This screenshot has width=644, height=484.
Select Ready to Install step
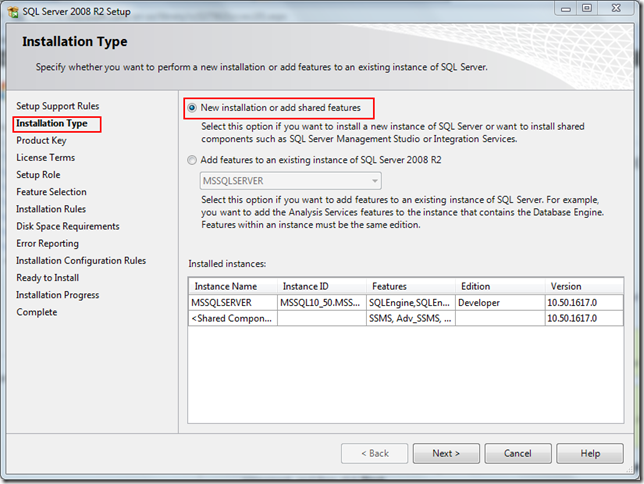click(x=48, y=278)
